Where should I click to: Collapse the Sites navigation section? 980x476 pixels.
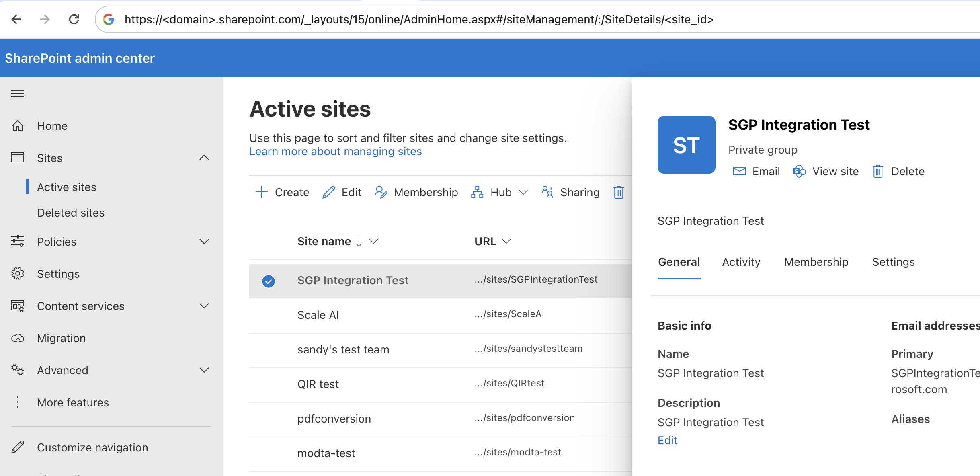pos(204,158)
